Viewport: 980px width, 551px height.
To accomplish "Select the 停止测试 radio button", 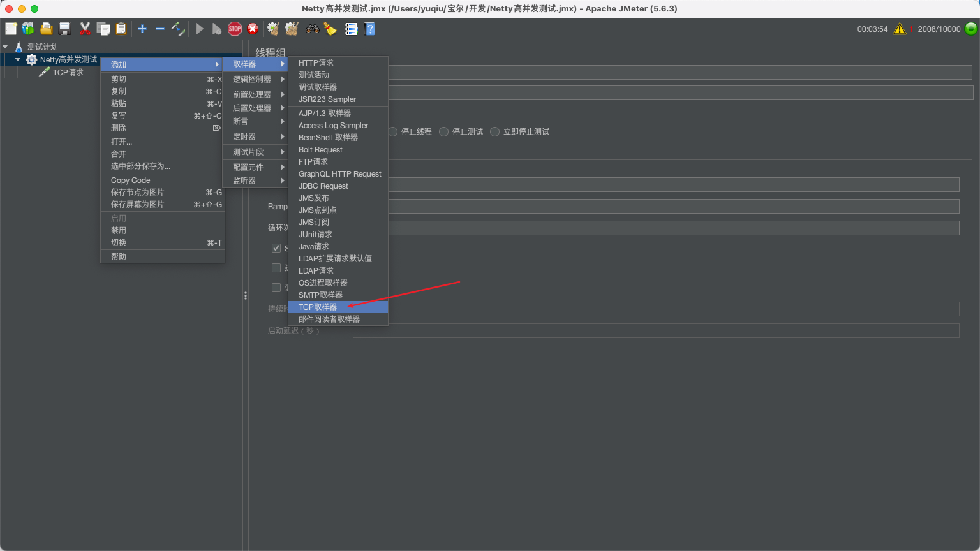I will [x=444, y=131].
